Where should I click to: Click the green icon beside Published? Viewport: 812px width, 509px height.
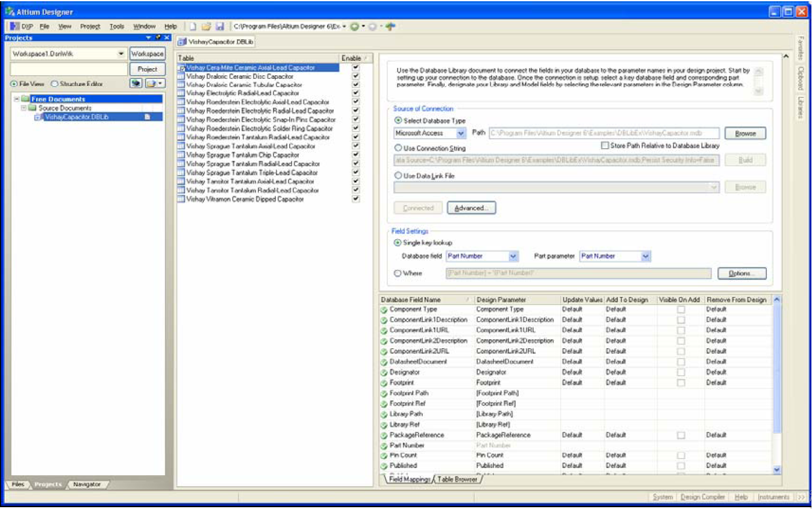[x=384, y=466]
